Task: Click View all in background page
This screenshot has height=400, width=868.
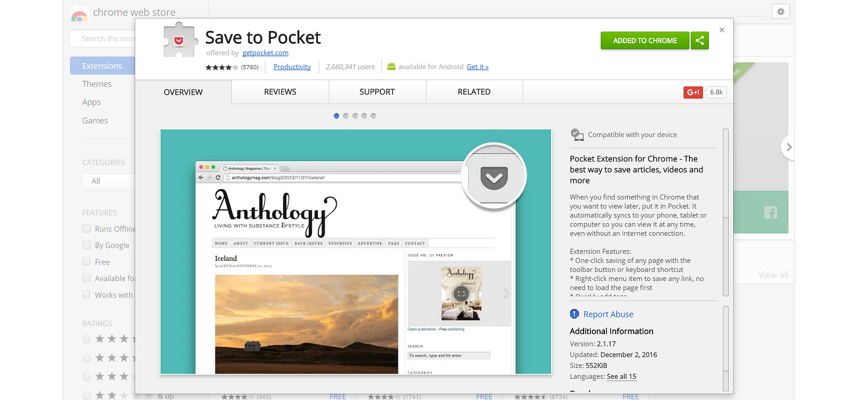Action: 773,275
